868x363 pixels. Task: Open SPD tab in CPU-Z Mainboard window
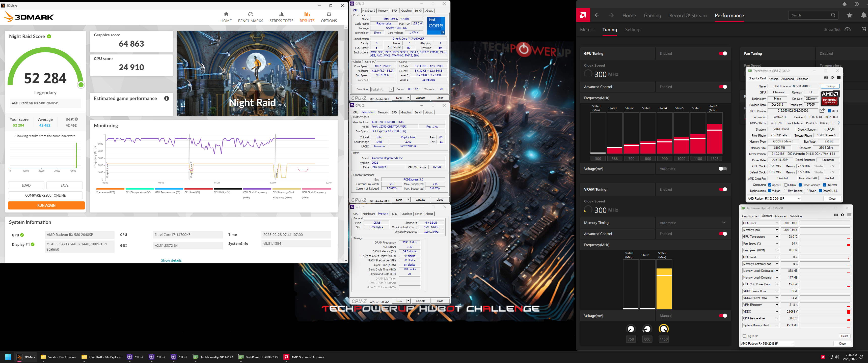point(394,112)
